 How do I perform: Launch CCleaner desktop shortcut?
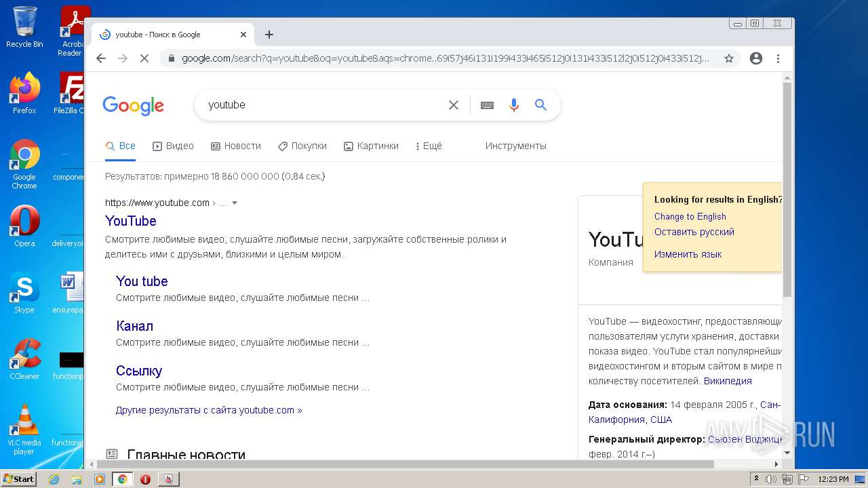pyautogui.click(x=24, y=359)
